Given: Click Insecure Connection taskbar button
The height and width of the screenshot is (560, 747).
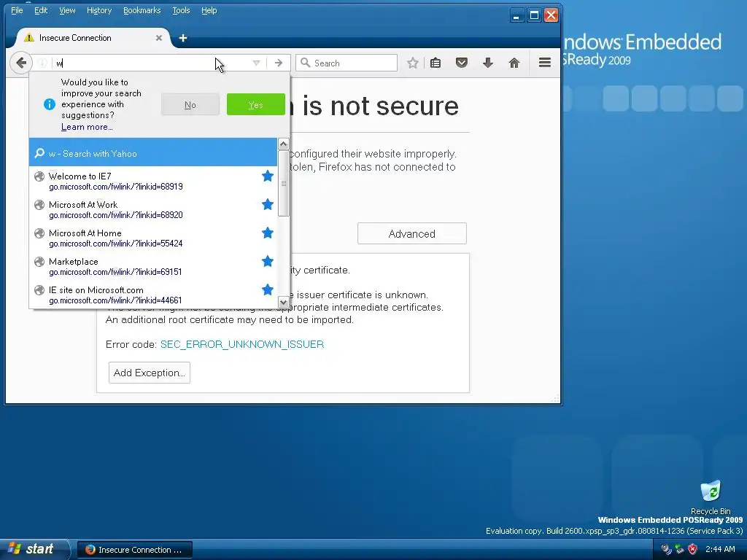Looking at the screenshot, I should 135,550.
